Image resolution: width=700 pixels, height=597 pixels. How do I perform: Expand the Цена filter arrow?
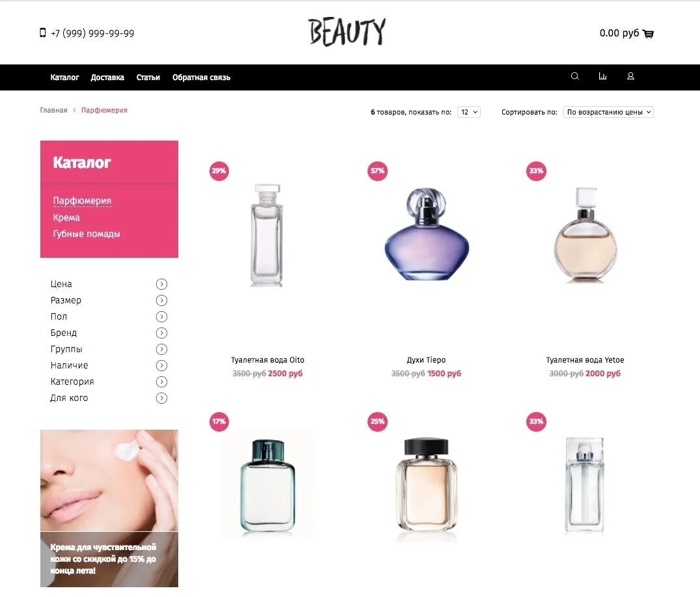tap(161, 285)
